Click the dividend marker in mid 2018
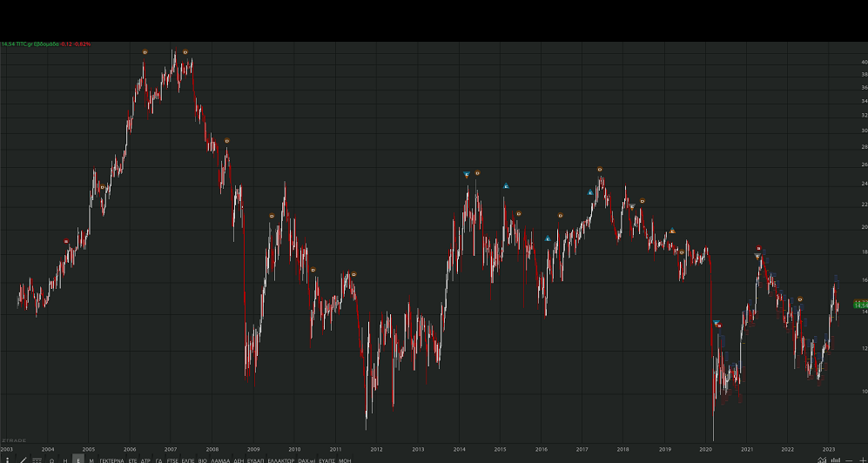868x463 pixels. point(643,201)
